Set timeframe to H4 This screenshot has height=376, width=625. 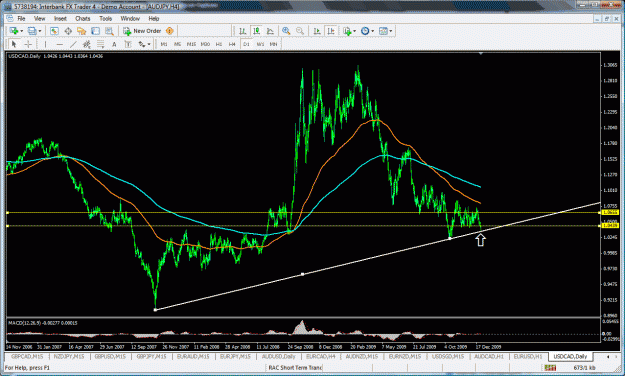tap(232, 44)
